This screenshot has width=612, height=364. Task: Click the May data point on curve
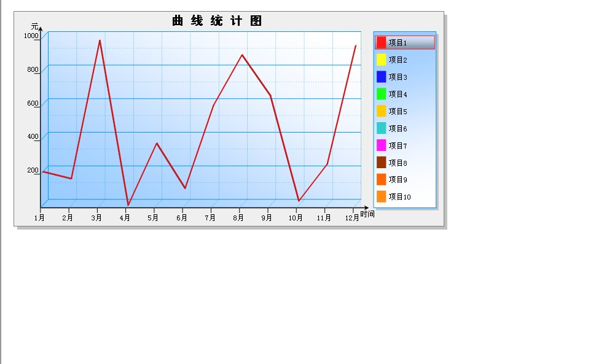pyautogui.click(x=157, y=144)
